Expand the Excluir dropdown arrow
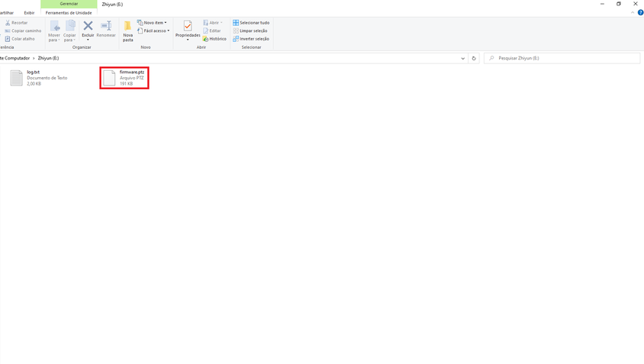The height and width of the screenshot is (364, 644). click(88, 40)
